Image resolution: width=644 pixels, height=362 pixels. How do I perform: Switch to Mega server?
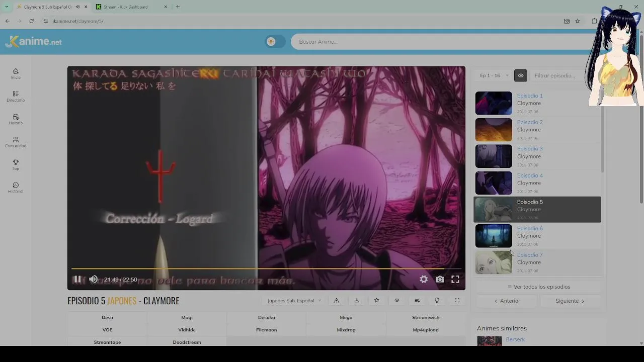coord(346,317)
